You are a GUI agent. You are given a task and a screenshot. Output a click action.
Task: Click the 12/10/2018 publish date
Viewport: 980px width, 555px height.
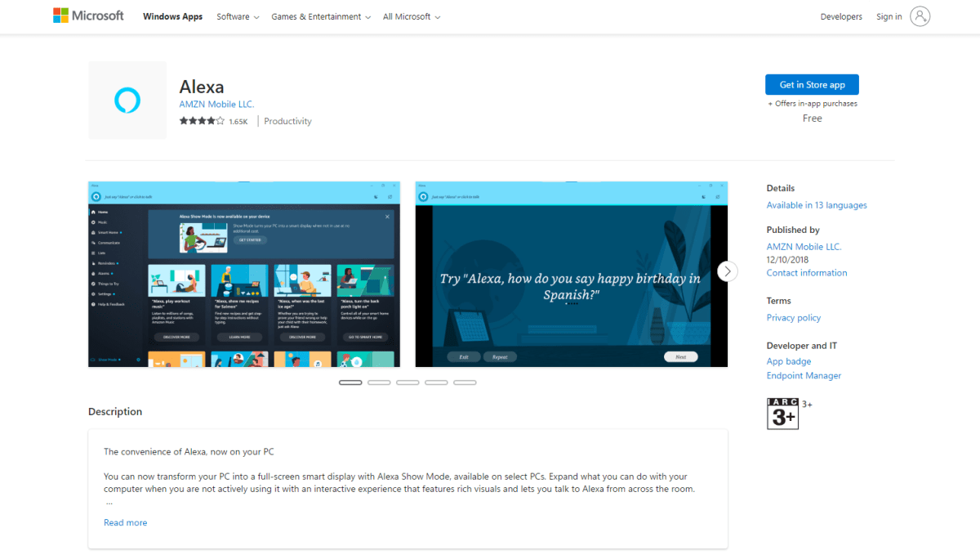click(787, 260)
